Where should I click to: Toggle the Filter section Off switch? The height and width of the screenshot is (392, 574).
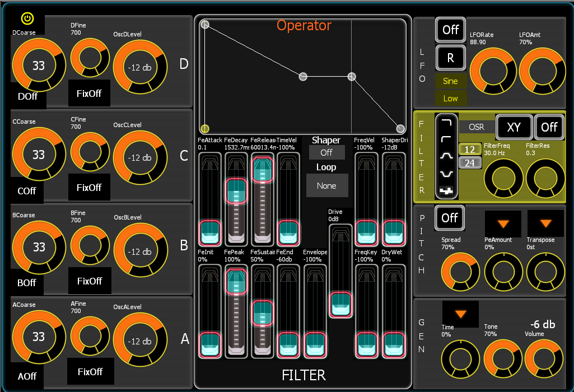[x=549, y=127]
